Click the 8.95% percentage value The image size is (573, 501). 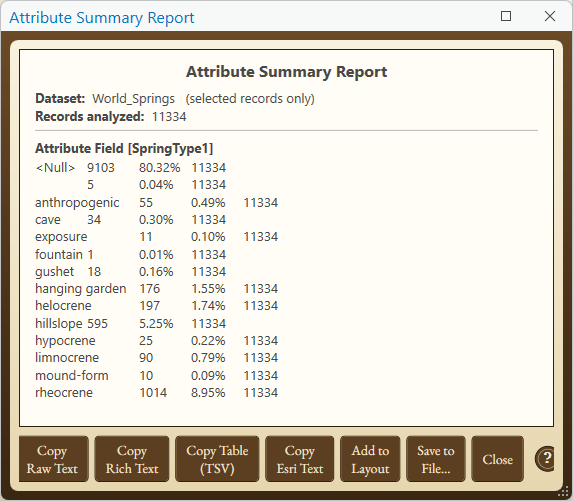click(x=208, y=392)
